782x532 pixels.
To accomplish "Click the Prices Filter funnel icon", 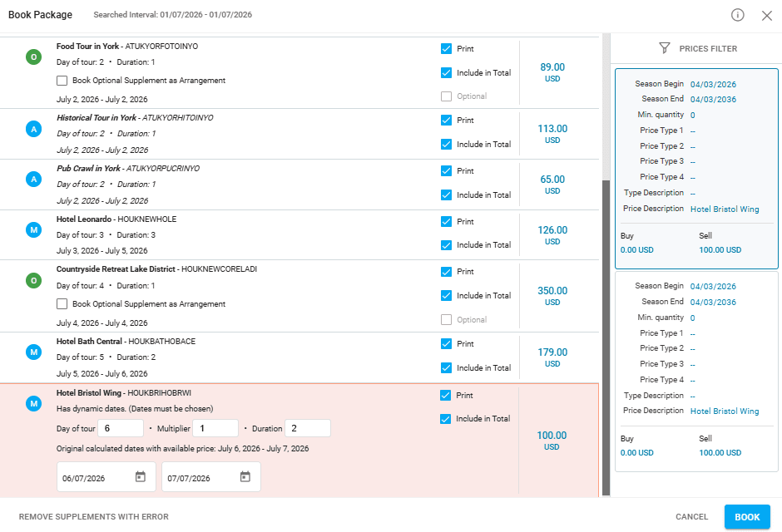I will (x=664, y=48).
